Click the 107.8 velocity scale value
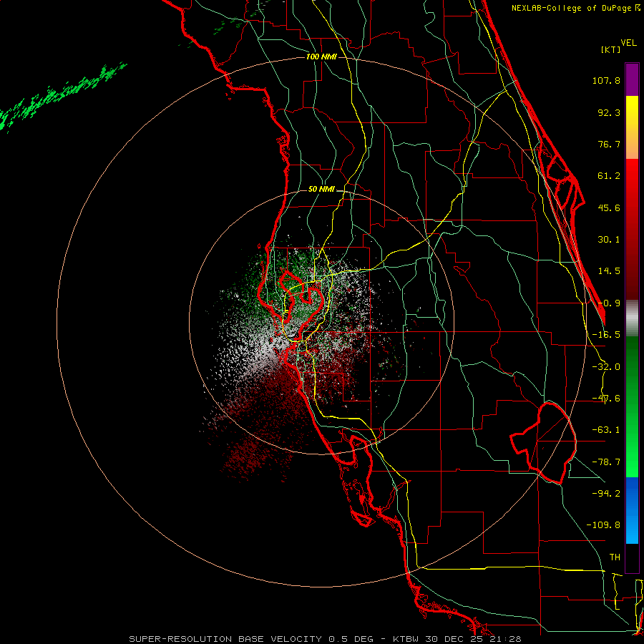 (x=606, y=80)
